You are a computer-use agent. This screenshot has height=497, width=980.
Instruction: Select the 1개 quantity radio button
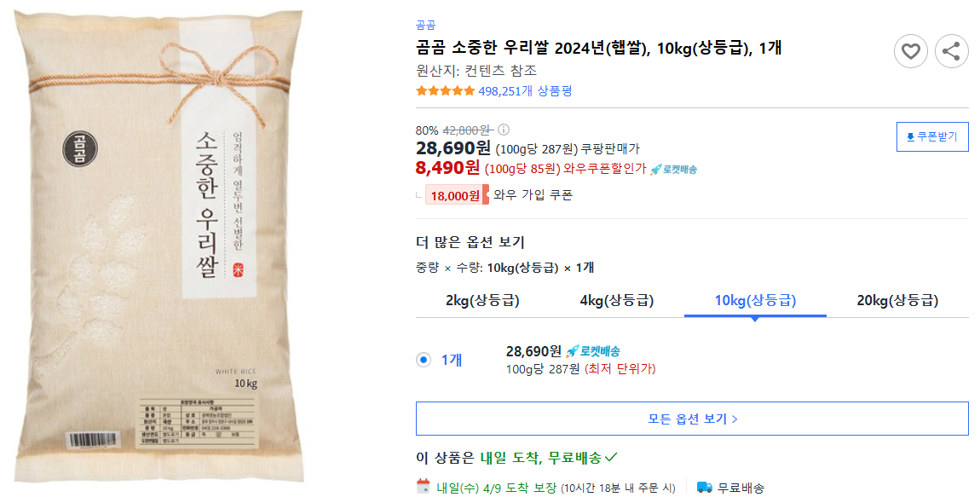click(x=424, y=360)
